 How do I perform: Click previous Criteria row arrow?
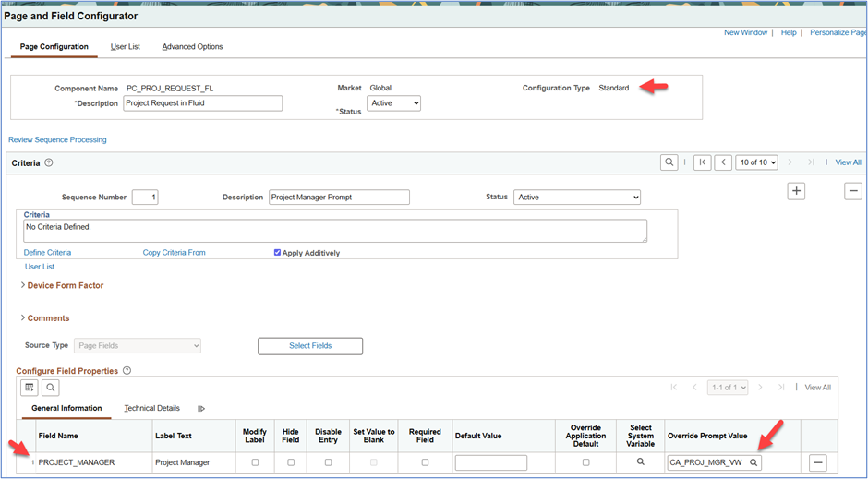723,162
